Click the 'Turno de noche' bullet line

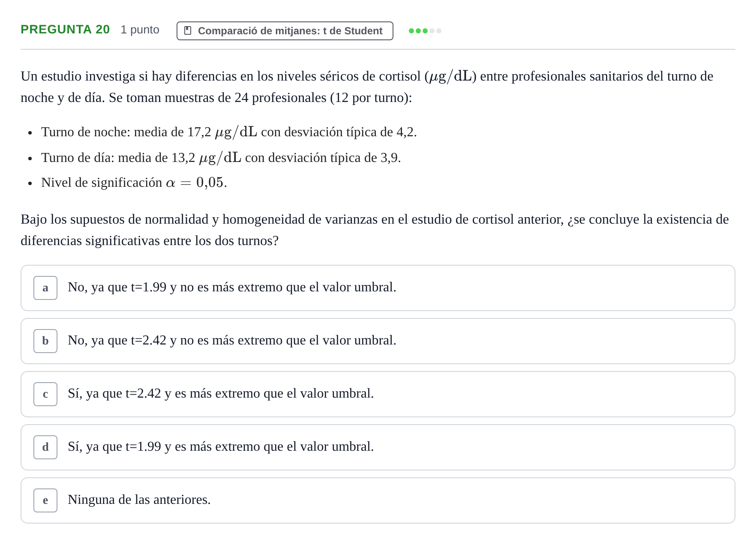229,132
